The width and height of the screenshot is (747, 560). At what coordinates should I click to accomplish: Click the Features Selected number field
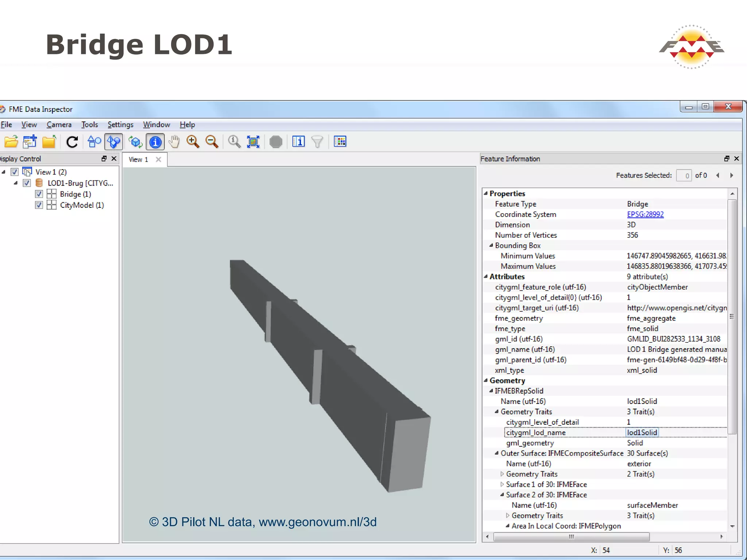684,176
